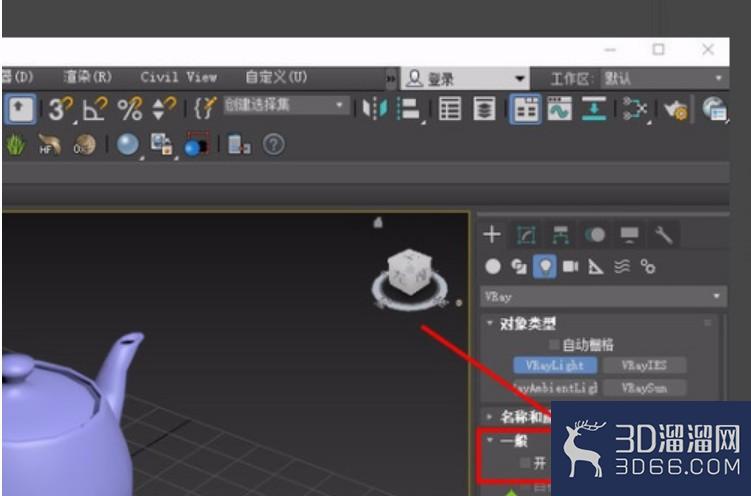The image size is (751, 496).
Task: Open the VRay light type dropdown
Action: click(603, 297)
